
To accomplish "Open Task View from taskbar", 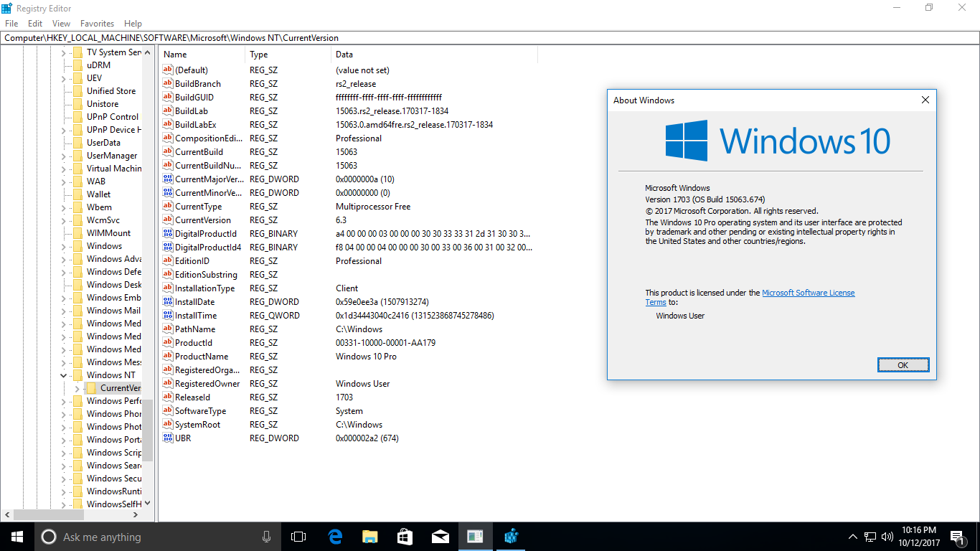I will (298, 537).
